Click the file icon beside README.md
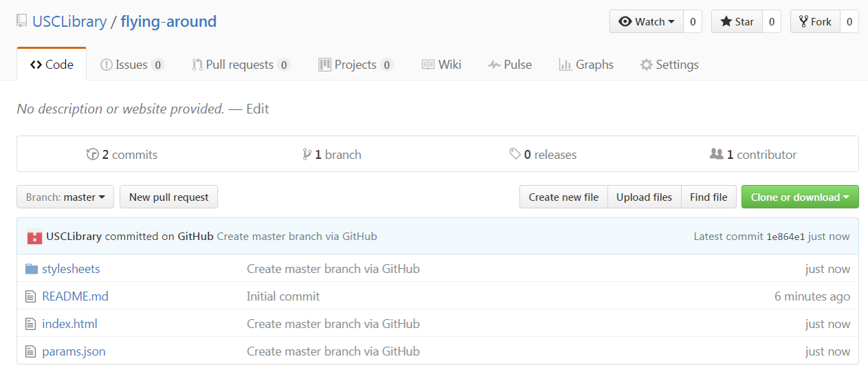The width and height of the screenshot is (868, 370). (30, 296)
